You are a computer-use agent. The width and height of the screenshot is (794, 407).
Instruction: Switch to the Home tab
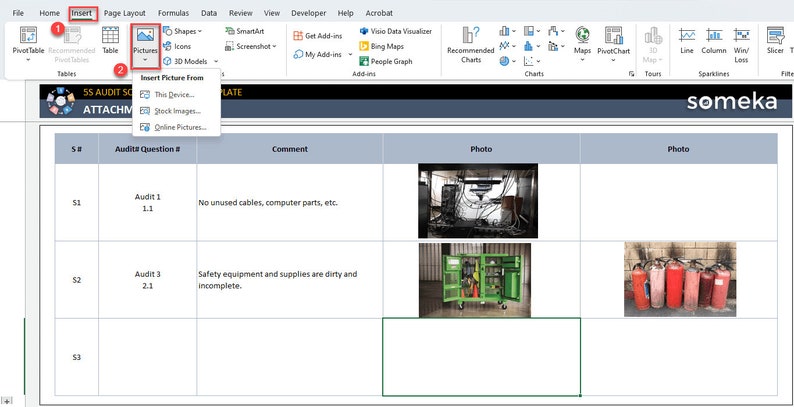pos(49,13)
